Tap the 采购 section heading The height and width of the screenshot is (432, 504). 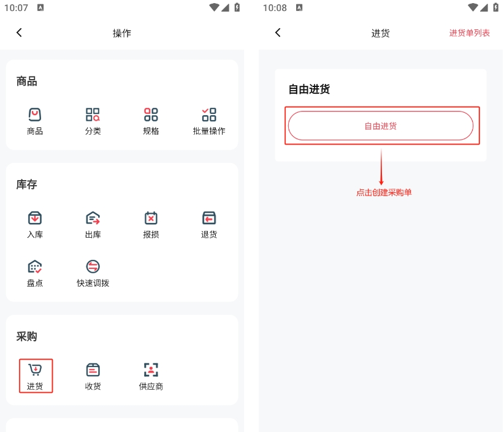pyautogui.click(x=27, y=336)
